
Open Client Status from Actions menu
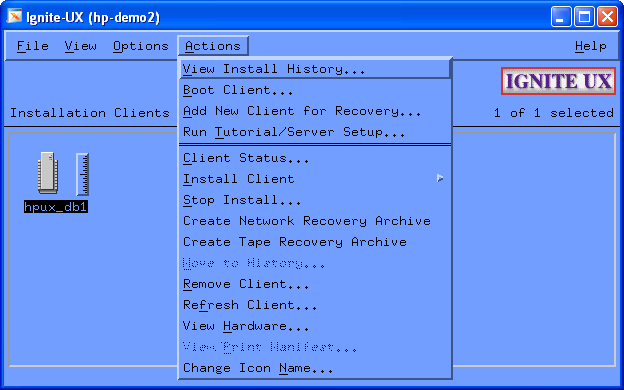click(315, 158)
